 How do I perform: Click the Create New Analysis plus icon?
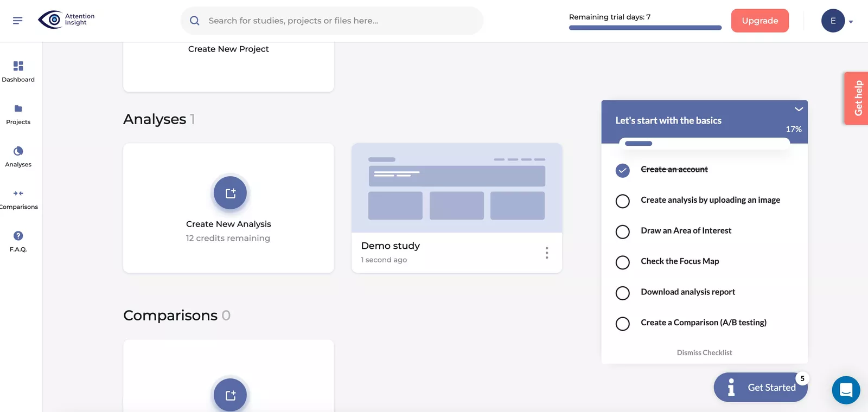tap(230, 193)
